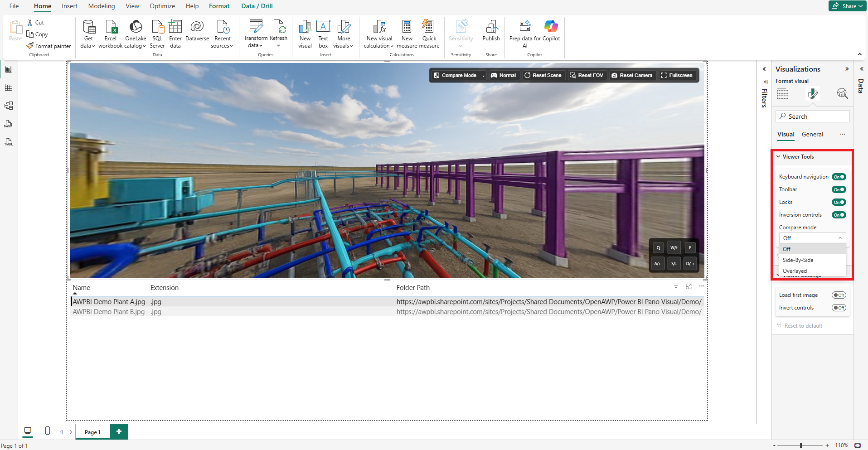Click the Refresh icon in the ribbon
The height and width of the screenshot is (450, 868).
[279, 27]
